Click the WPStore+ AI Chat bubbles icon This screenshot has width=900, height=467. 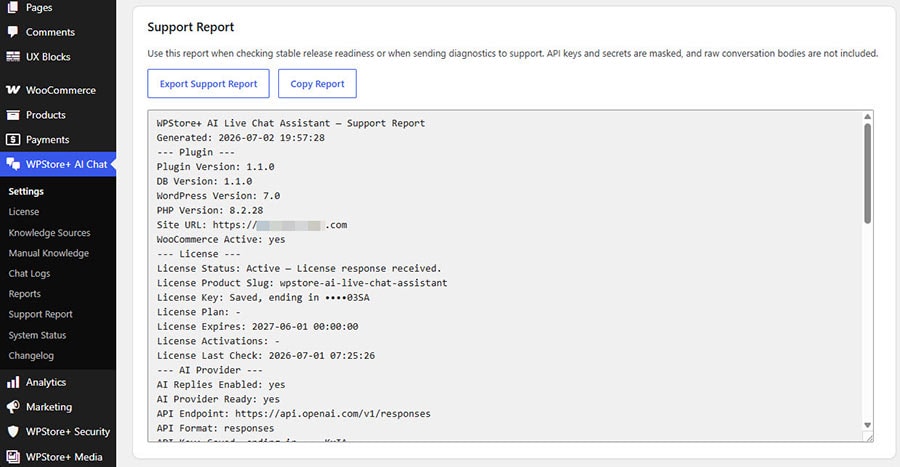coord(13,164)
